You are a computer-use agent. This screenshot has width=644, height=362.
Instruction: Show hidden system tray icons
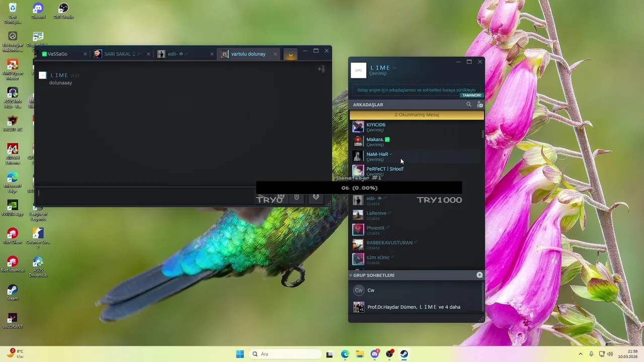pyautogui.click(x=580, y=354)
